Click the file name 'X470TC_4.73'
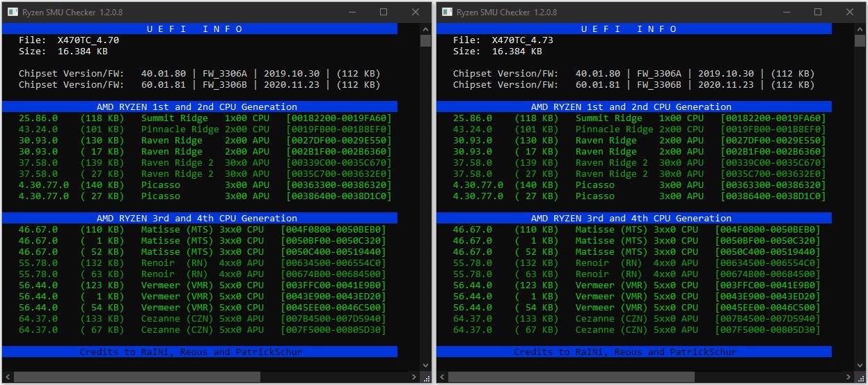The width and height of the screenshot is (868, 385). coord(523,40)
